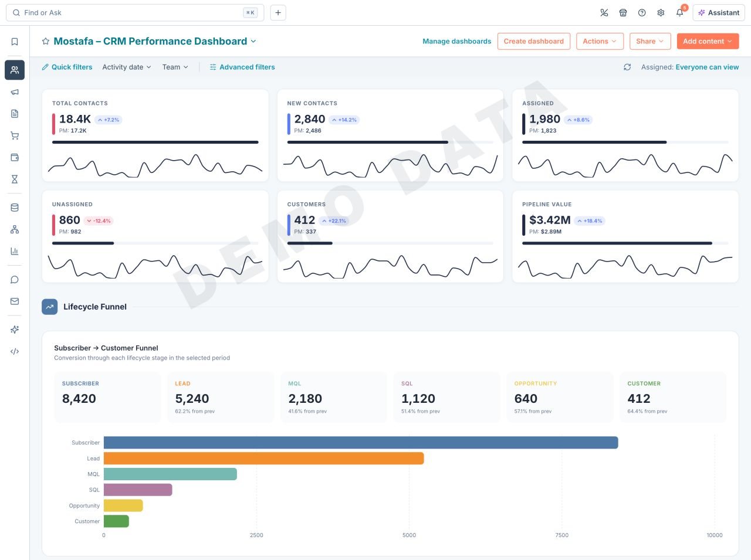Open the Assistant panel

(x=719, y=12)
